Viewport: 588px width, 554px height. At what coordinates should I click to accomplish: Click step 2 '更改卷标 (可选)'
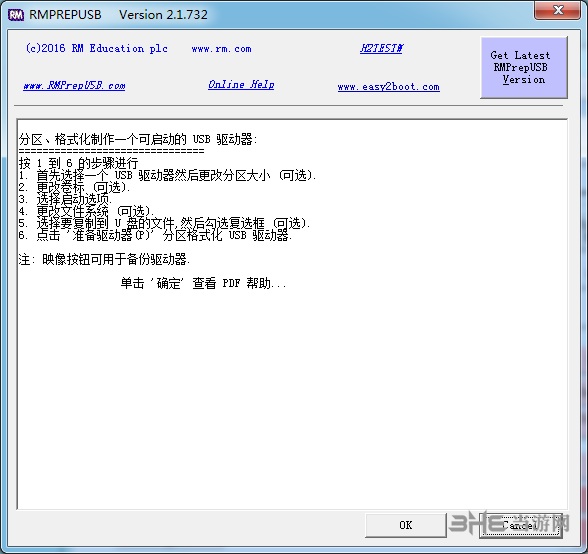point(75,187)
